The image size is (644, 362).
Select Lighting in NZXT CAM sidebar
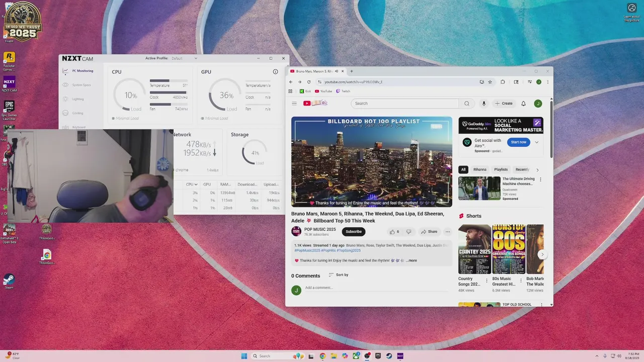[x=74, y=99]
